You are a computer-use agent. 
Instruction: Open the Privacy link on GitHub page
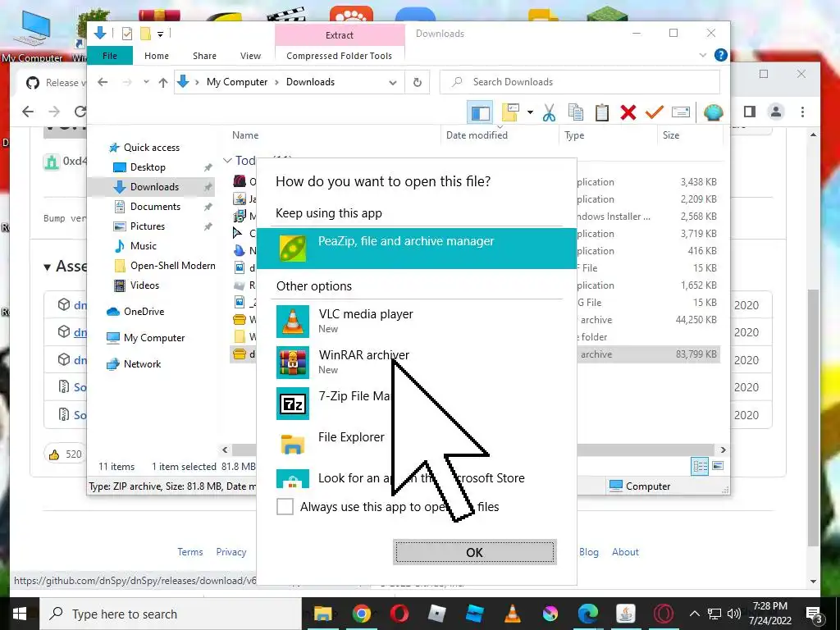coord(231,552)
